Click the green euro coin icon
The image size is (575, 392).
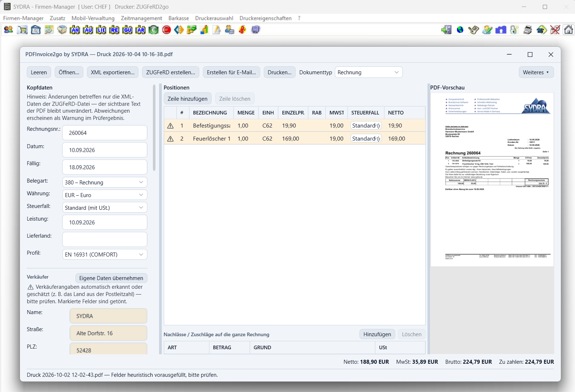pos(154,30)
